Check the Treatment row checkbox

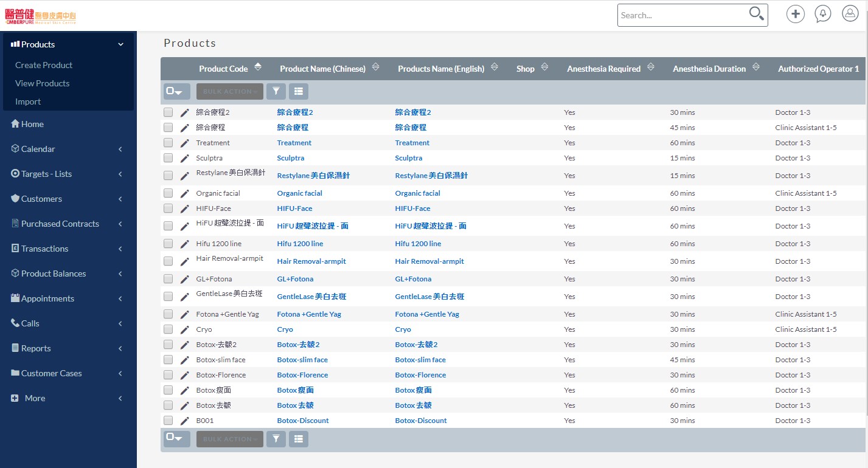pyautogui.click(x=168, y=143)
